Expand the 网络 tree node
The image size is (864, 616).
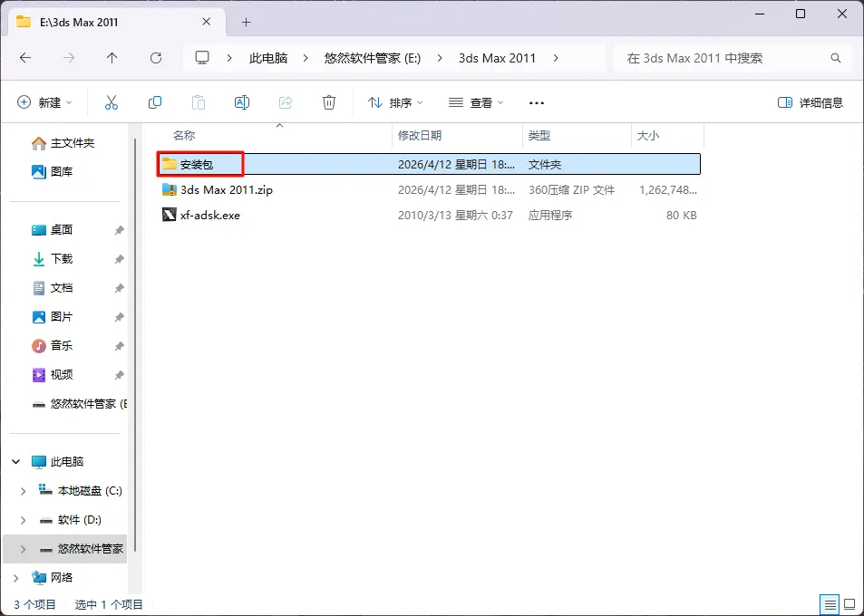[16, 577]
